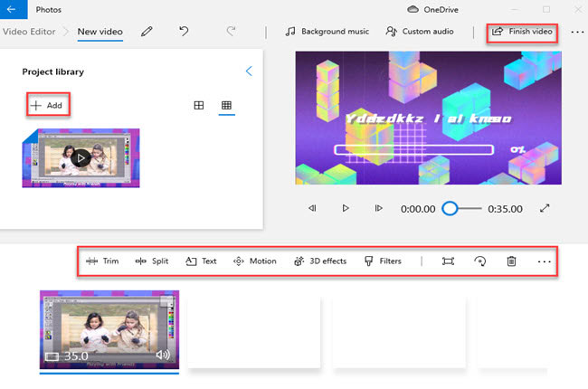Split the selected clip

152,261
